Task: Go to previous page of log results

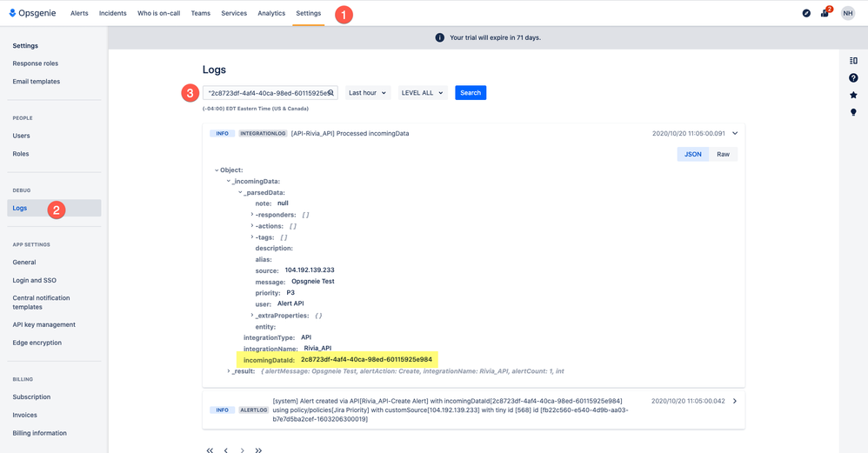Action: [x=226, y=450]
